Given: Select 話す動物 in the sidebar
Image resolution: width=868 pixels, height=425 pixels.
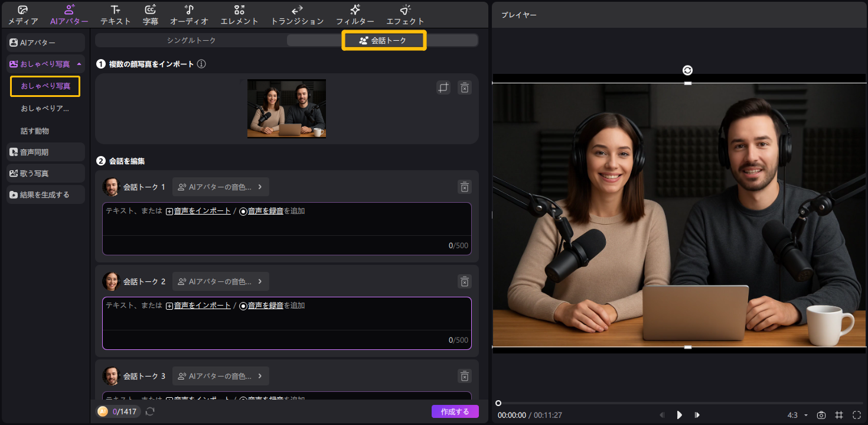Looking at the screenshot, I should (35, 131).
